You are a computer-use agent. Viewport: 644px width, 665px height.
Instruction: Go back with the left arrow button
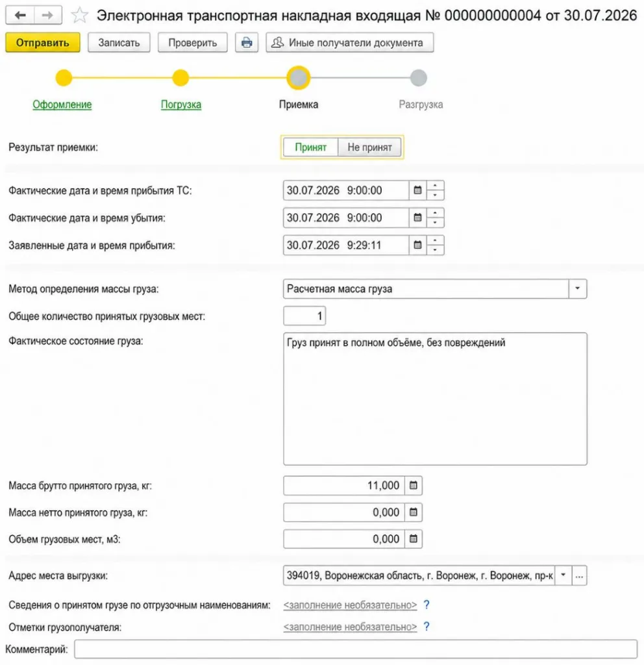(19, 16)
